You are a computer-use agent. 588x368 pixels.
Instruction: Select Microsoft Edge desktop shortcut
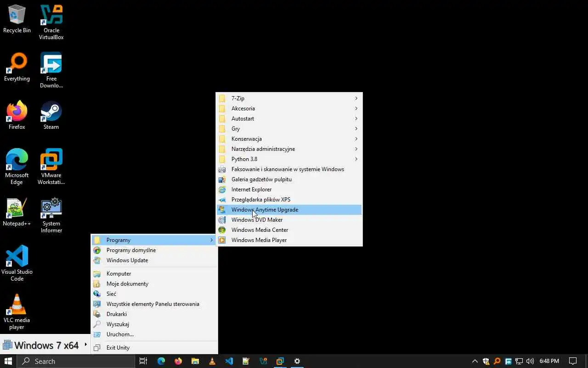point(17,167)
